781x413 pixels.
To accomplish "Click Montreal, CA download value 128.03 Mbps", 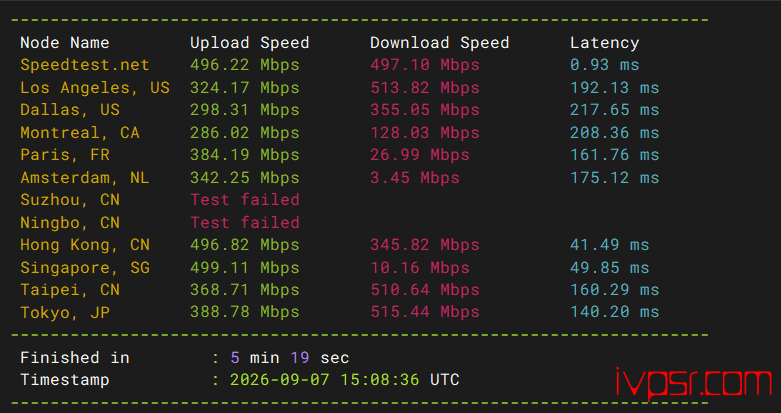I will pyautogui.click(x=425, y=133).
